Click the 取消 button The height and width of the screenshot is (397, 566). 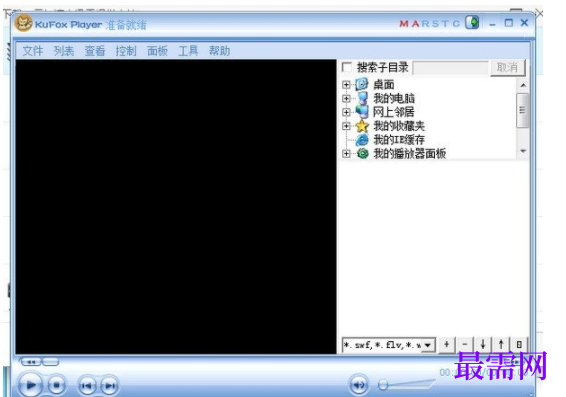click(x=507, y=67)
